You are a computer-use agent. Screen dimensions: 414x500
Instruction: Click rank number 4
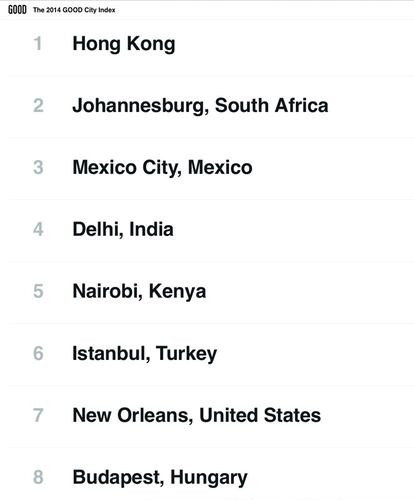38,229
